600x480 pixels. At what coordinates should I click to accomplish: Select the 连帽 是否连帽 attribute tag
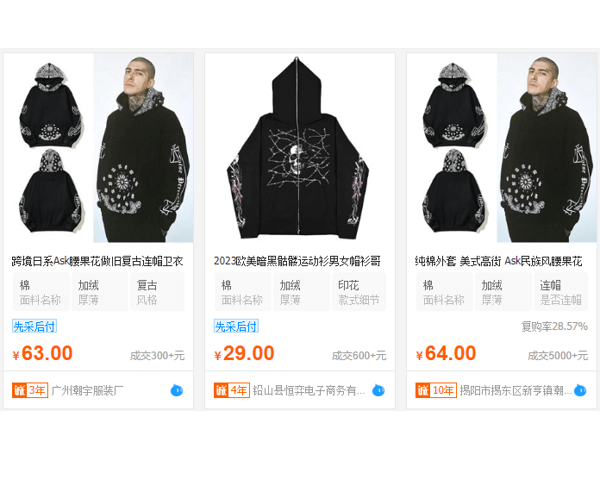pyautogui.click(x=561, y=292)
